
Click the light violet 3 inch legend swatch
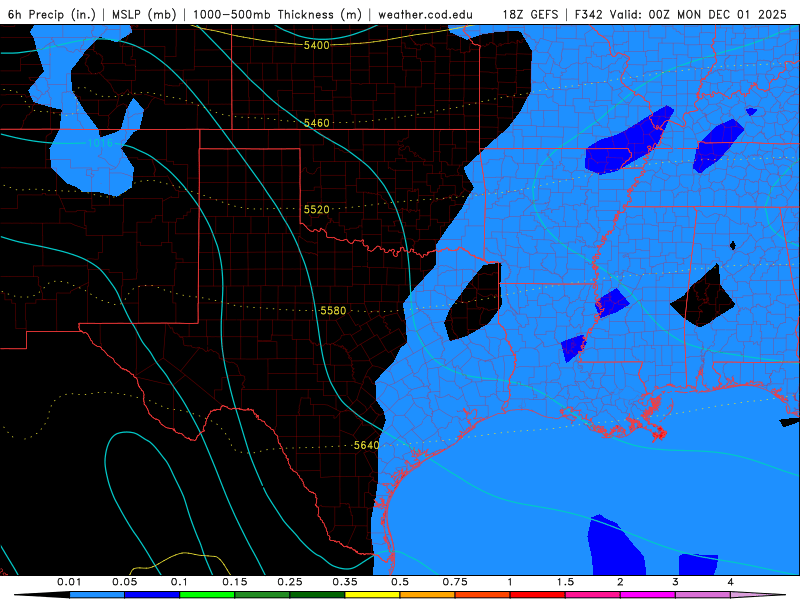pyautogui.click(x=703, y=595)
